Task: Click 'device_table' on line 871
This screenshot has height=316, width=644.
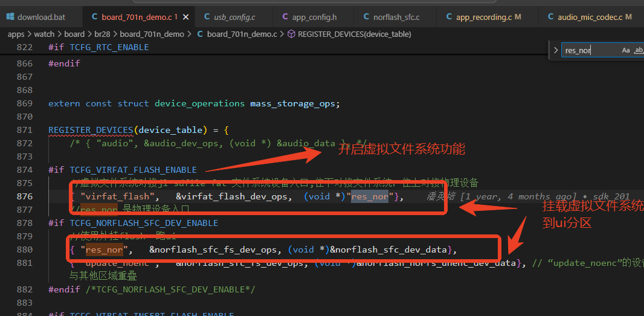Action: 171,130
